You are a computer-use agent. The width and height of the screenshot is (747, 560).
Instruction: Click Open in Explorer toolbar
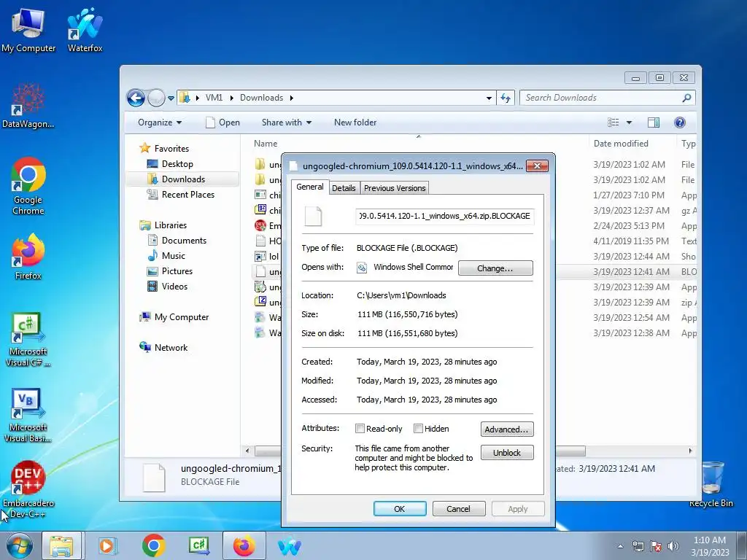click(x=222, y=122)
